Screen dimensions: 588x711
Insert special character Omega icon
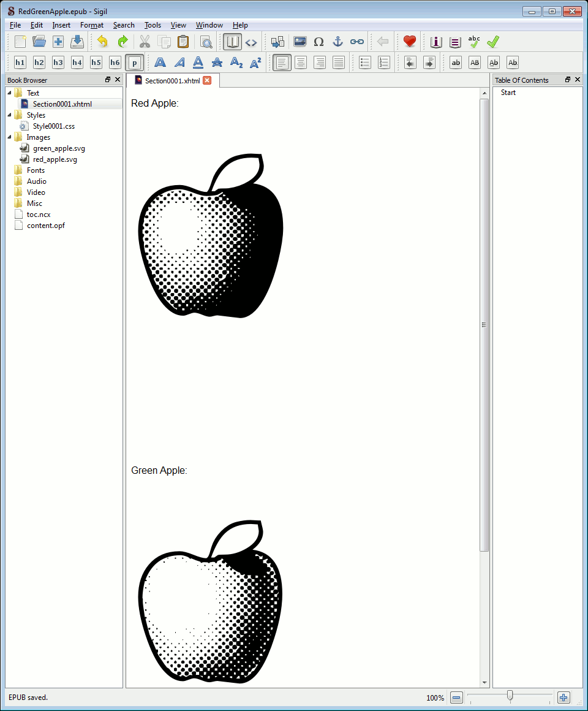click(x=319, y=42)
